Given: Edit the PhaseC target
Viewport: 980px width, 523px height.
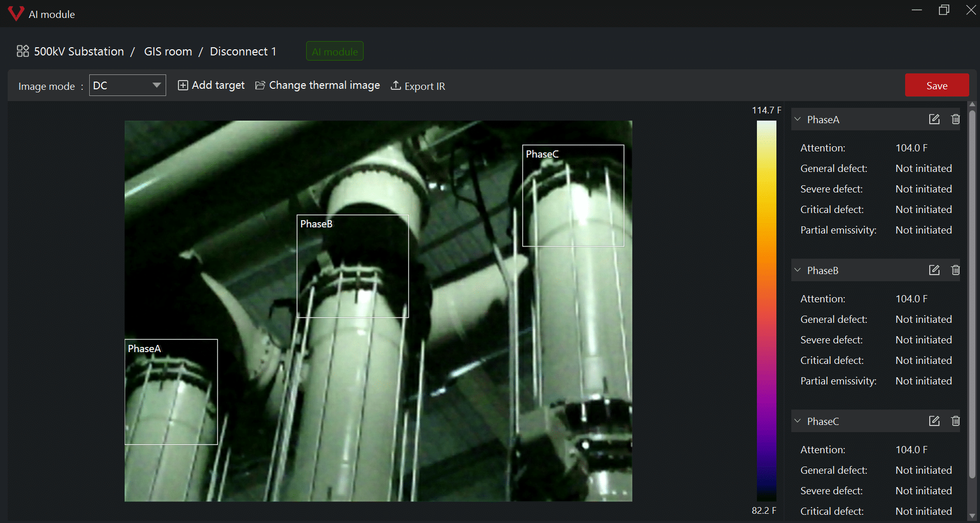Looking at the screenshot, I should [934, 421].
